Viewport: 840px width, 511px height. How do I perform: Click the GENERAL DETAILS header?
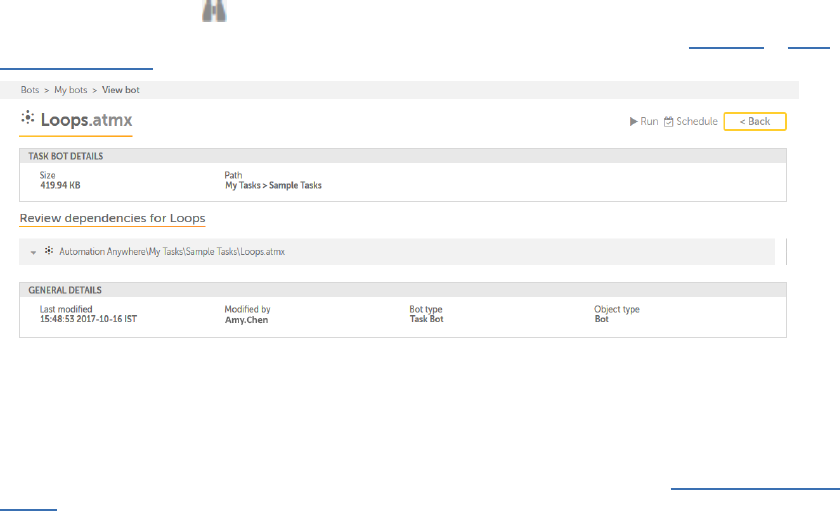pyautogui.click(x=63, y=290)
